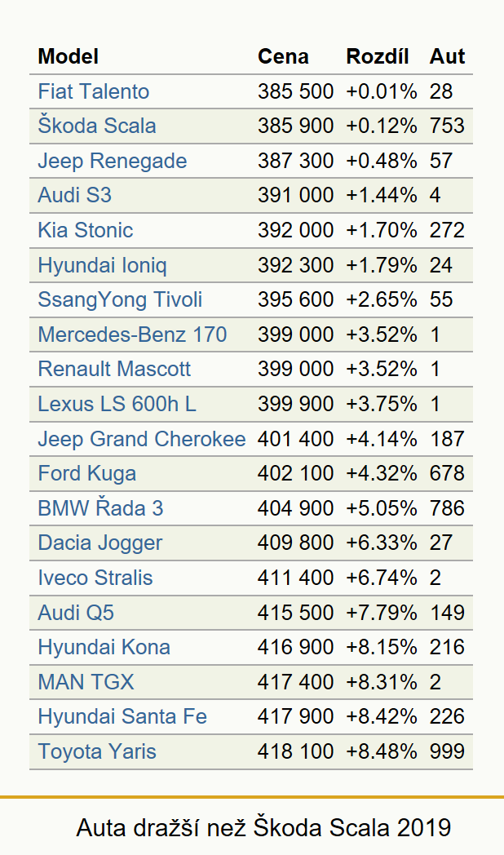
Task: Click the Lexus LS 600h L link
Action: (117, 404)
